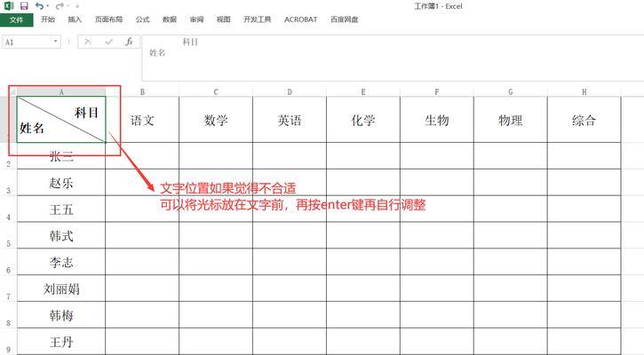Select the 综合 header cell
Screen dimensions: 644x355
(584, 120)
